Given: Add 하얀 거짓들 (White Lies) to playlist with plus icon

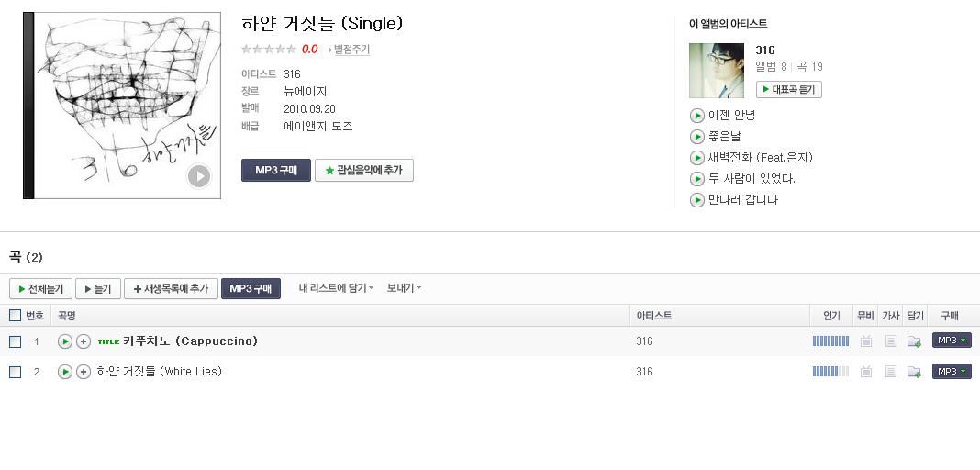Looking at the screenshot, I should click(x=84, y=372).
